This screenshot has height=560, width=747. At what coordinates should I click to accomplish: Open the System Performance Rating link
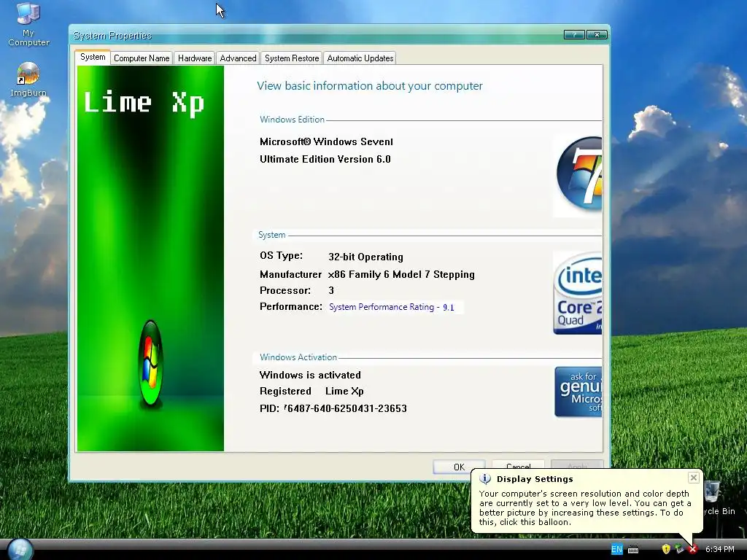(x=392, y=307)
